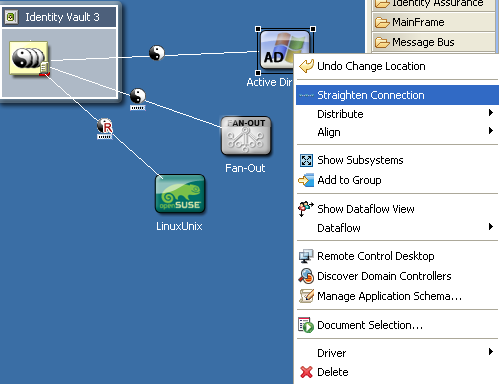The height and width of the screenshot is (384, 499).
Task: Open the MainFrame palette folder
Action: point(434,22)
